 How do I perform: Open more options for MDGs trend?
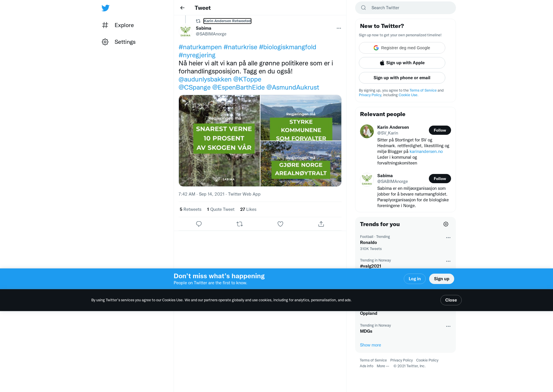[x=448, y=326]
